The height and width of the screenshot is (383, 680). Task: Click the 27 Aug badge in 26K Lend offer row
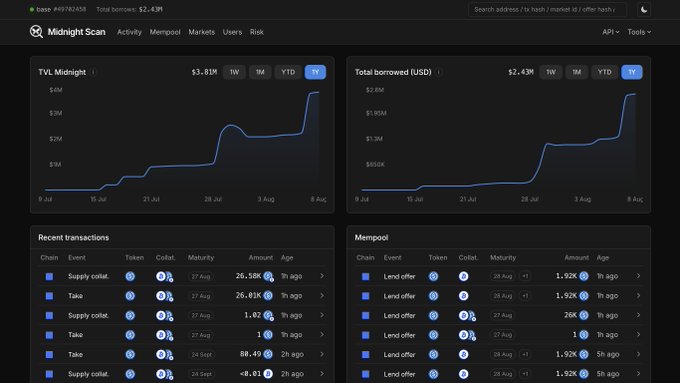coord(503,315)
